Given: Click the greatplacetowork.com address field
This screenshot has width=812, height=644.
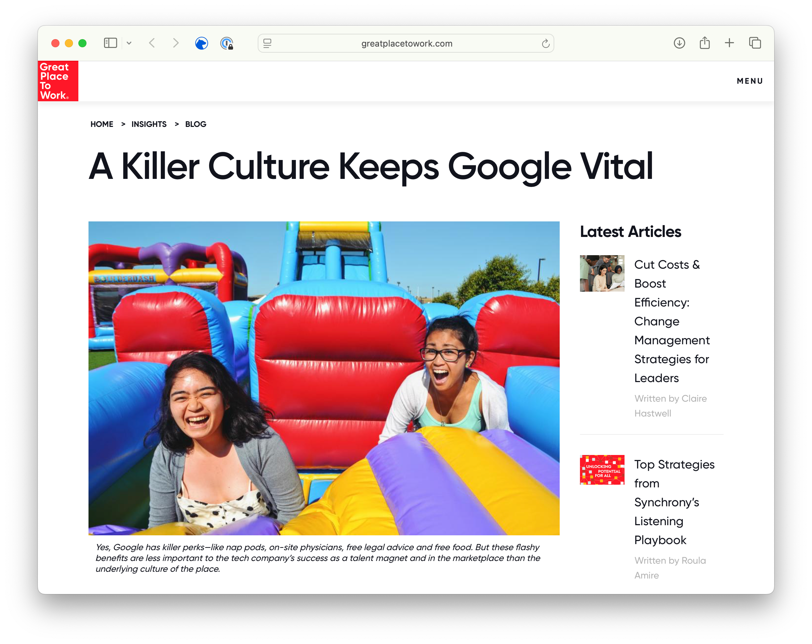Looking at the screenshot, I should [406, 44].
